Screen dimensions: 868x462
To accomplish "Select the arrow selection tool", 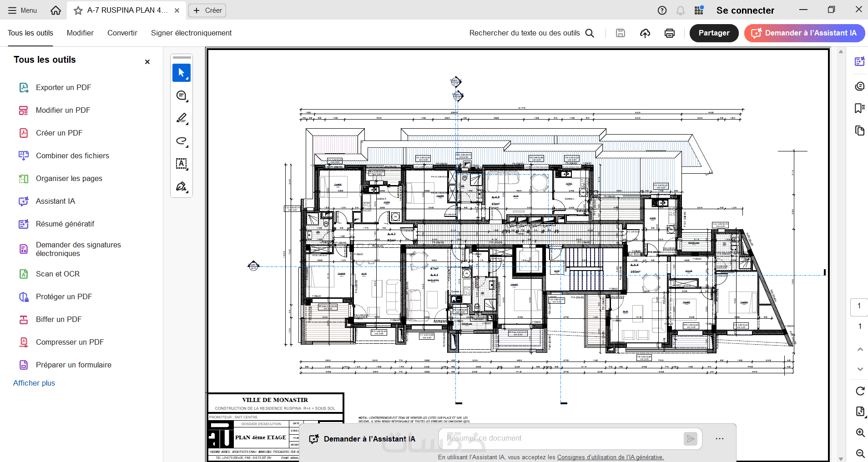I will 182,73.
